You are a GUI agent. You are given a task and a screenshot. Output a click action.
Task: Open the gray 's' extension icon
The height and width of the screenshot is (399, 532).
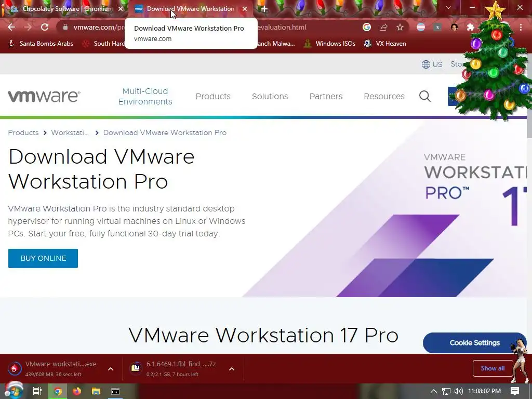pos(437,27)
